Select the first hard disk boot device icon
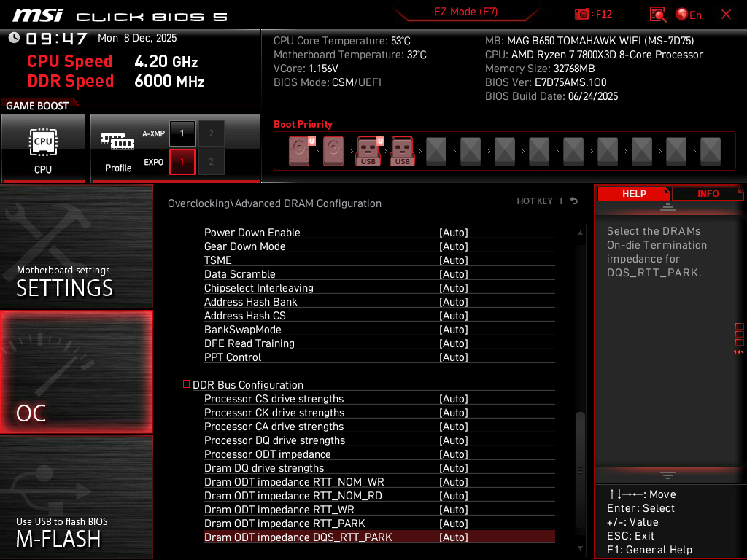The height and width of the screenshot is (560, 747). (x=299, y=151)
